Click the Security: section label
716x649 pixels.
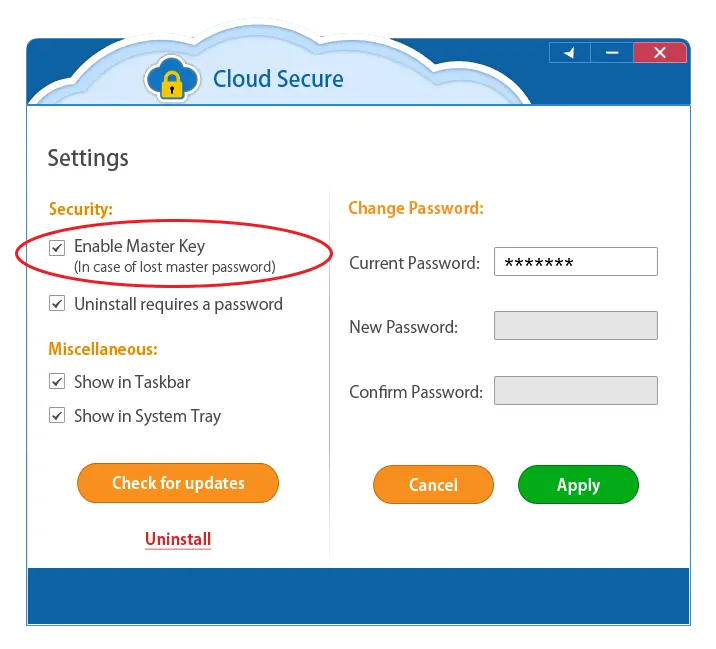coord(81,209)
